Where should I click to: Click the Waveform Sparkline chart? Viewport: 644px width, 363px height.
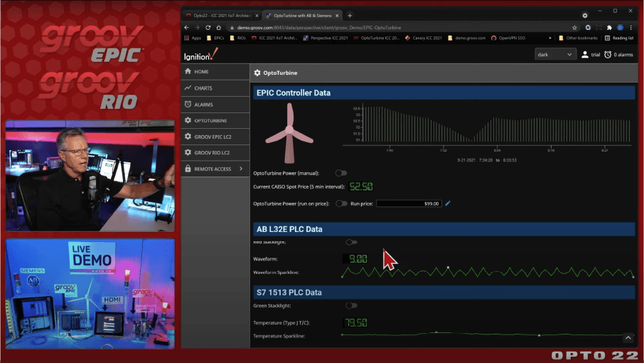[488, 272]
